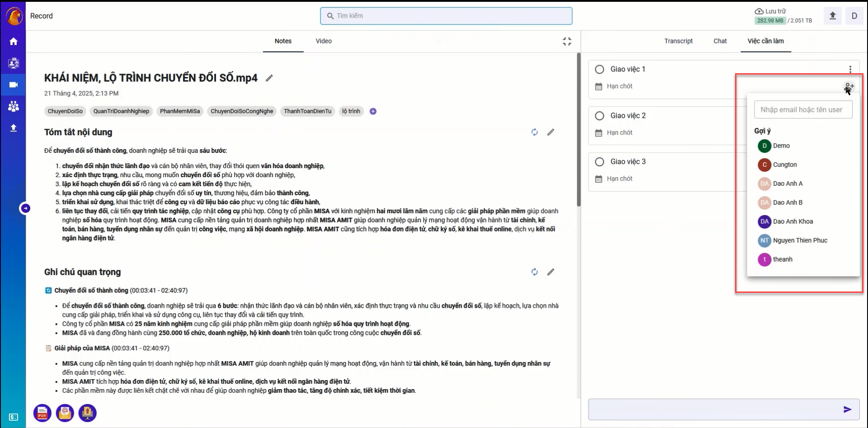Switch to the Notes tab
868x428 pixels.
coord(283,41)
